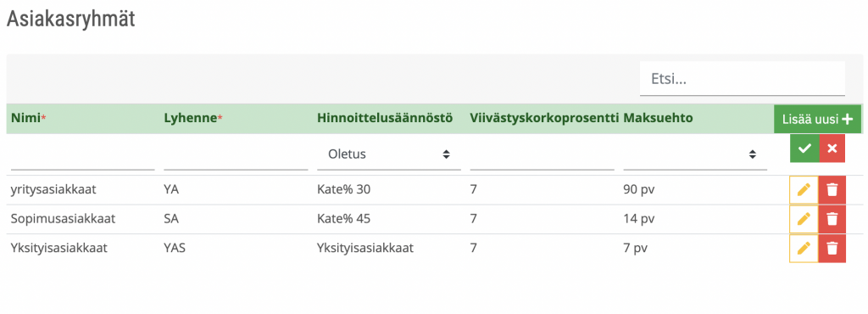Edit the Sopimusasiakkaat row with pencil icon
The width and height of the screenshot is (868, 314).
point(804,219)
